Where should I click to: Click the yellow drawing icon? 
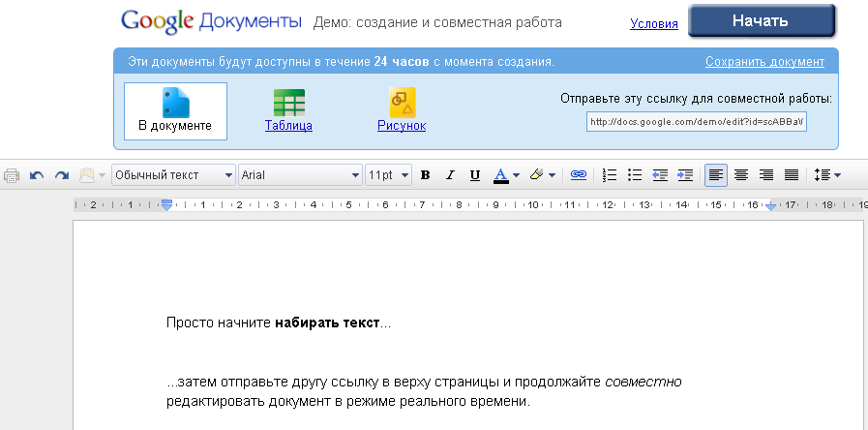402,103
